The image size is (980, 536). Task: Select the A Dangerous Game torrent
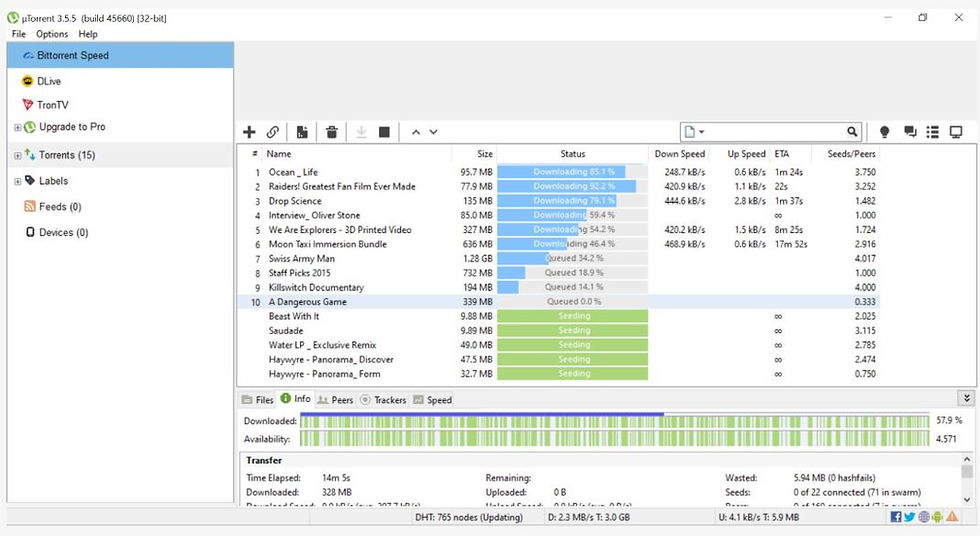(558, 302)
